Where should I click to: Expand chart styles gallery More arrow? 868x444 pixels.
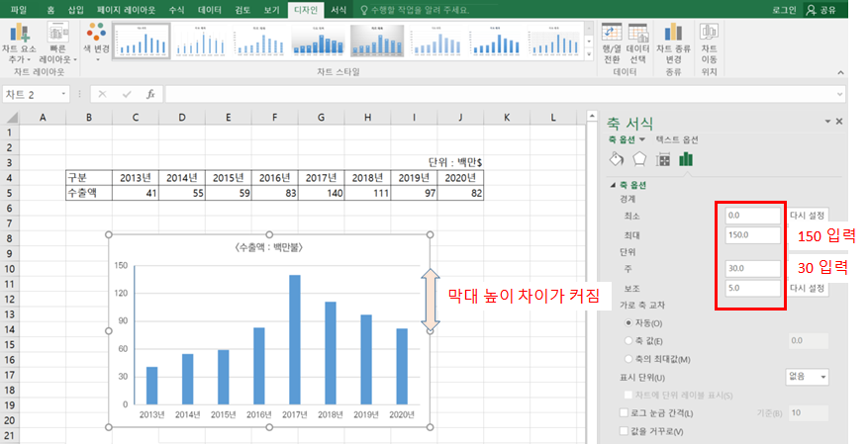tap(589, 52)
